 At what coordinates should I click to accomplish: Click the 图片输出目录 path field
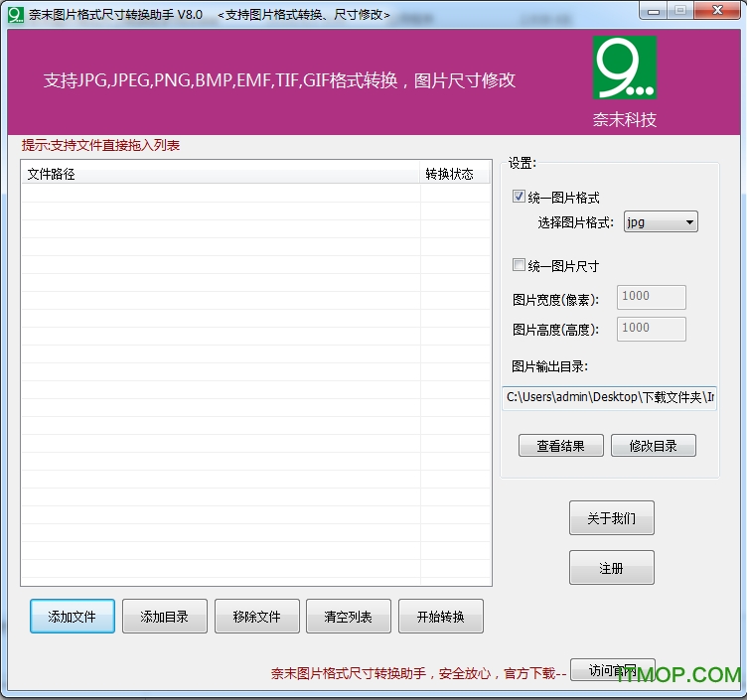(609, 397)
